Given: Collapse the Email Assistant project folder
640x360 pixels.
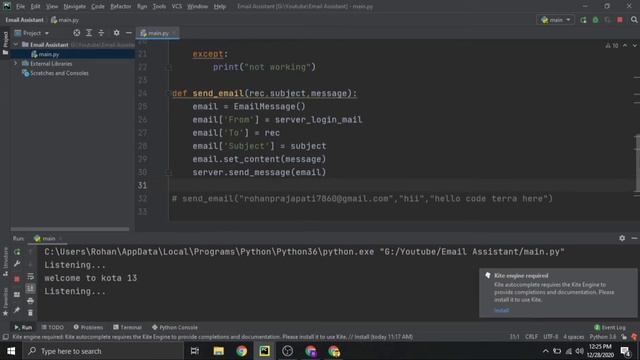Looking at the screenshot, I should coord(16,44).
